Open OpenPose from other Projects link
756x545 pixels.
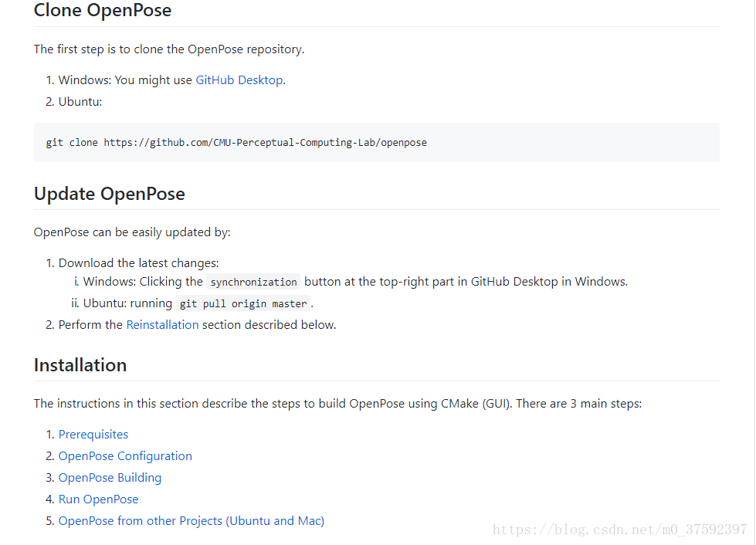pos(192,521)
